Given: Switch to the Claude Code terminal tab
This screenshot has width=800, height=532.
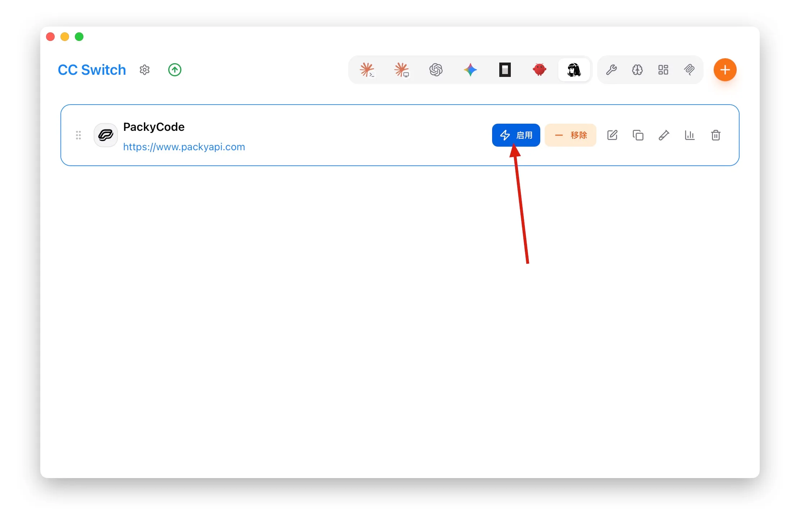Looking at the screenshot, I should pyautogui.click(x=367, y=70).
